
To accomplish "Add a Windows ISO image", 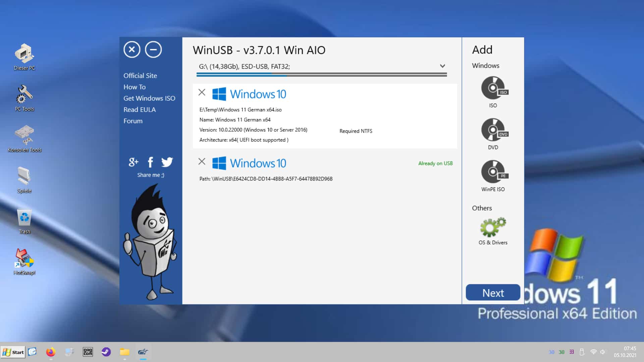I will point(493,92).
